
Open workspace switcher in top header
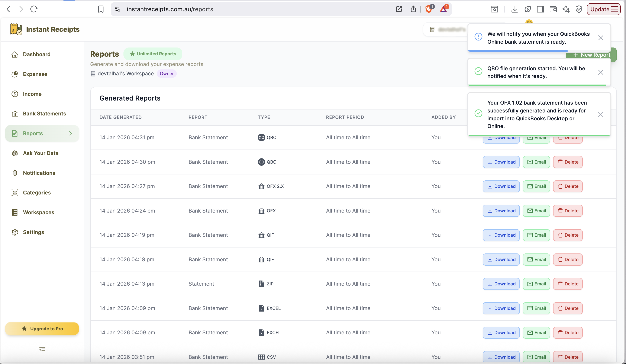click(x=446, y=30)
